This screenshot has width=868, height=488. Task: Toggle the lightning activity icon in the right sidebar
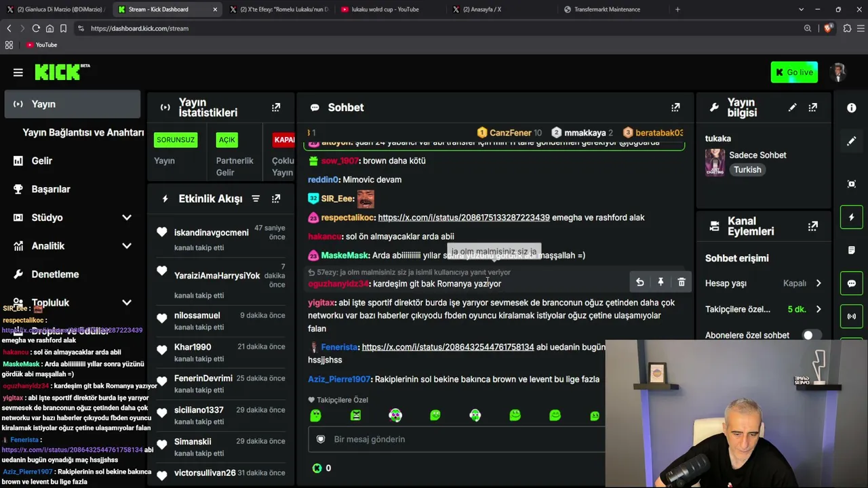(x=852, y=217)
